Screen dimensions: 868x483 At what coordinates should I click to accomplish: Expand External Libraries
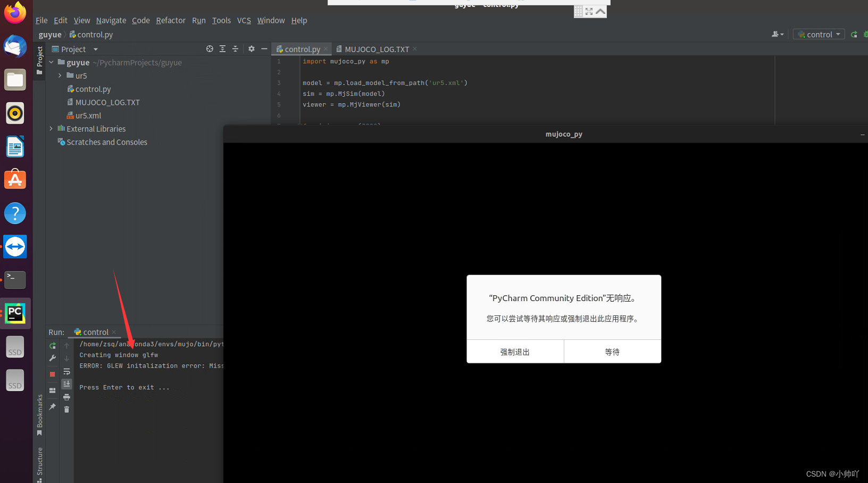pyautogui.click(x=51, y=128)
